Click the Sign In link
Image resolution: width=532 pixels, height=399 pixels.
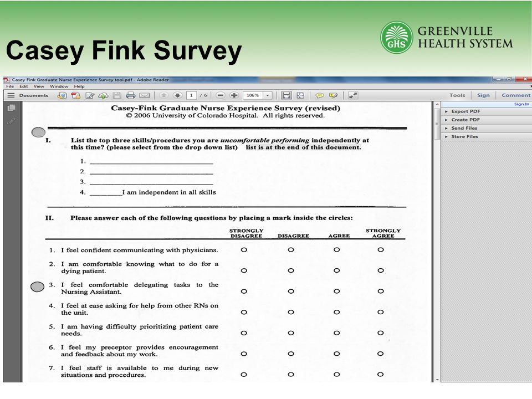[x=521, y=104]
